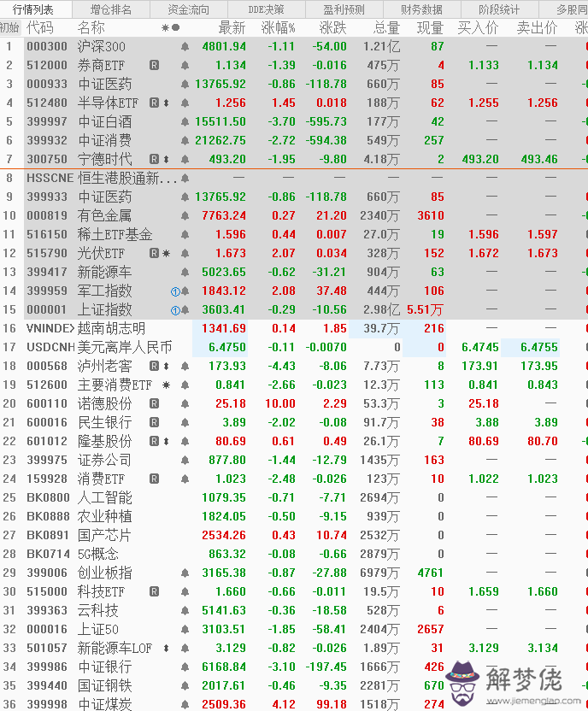Sort by the 买入价 column header
588x711 pixels.
[478, 27]
